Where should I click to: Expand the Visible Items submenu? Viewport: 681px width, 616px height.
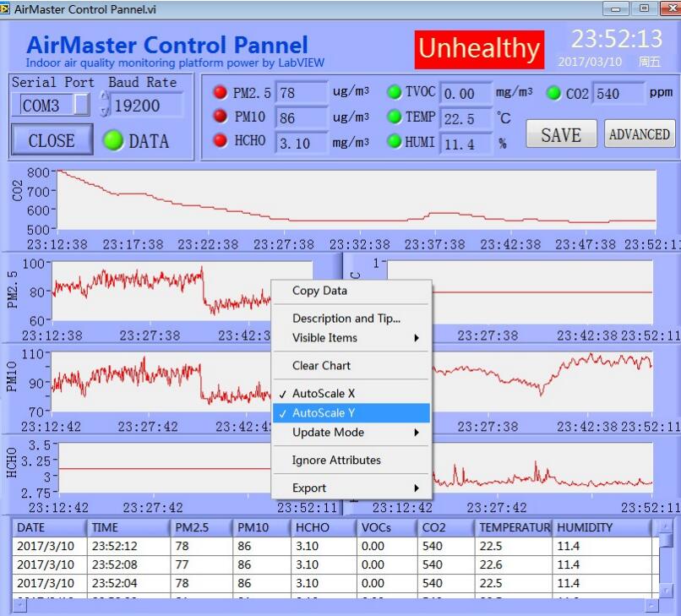tap(351, 338)
